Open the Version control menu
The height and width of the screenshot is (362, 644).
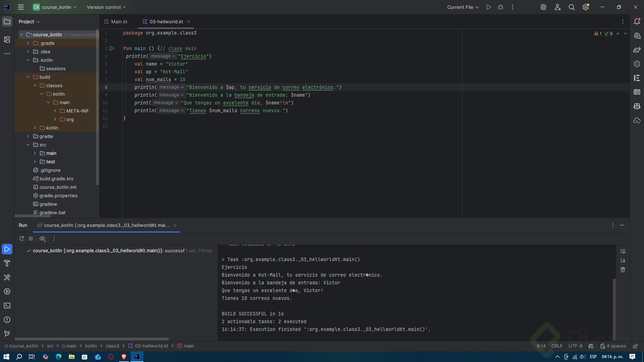[x=106, y=7]
